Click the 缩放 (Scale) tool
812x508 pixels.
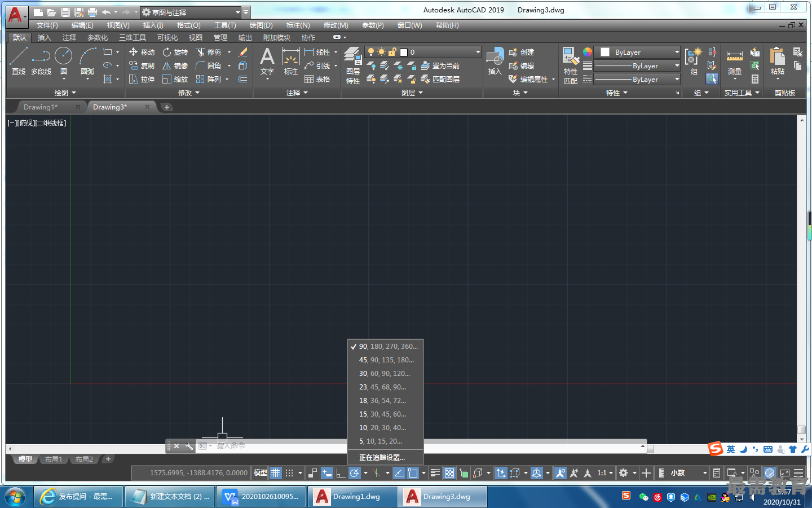(x=175, y=79)
